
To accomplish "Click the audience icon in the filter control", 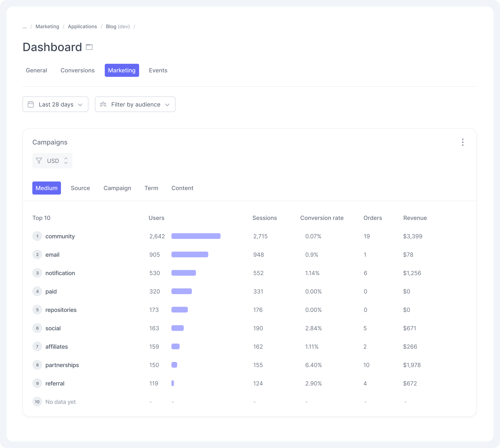I will coord(104,104).
